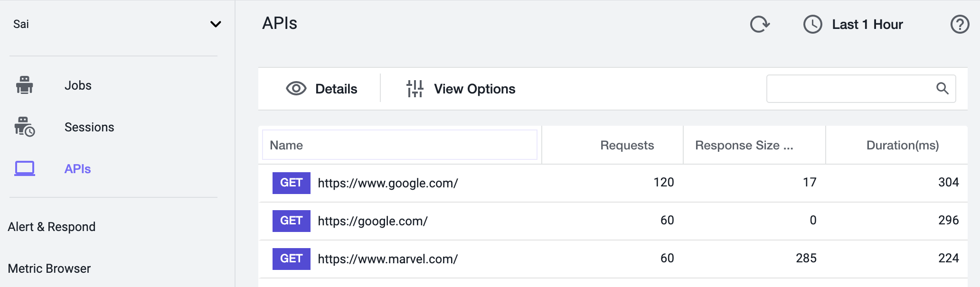Sort by the Duration(ms) column header
The width and height of the screenshot is (980, 287).
point(903,145)
